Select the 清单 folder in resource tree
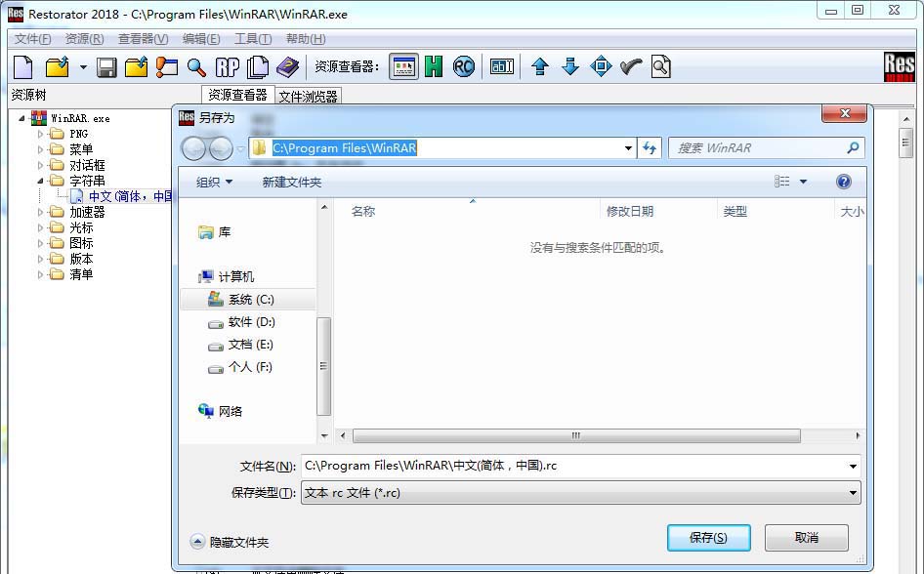The width and height of the screenshot is (924, 574). (81, 274)
